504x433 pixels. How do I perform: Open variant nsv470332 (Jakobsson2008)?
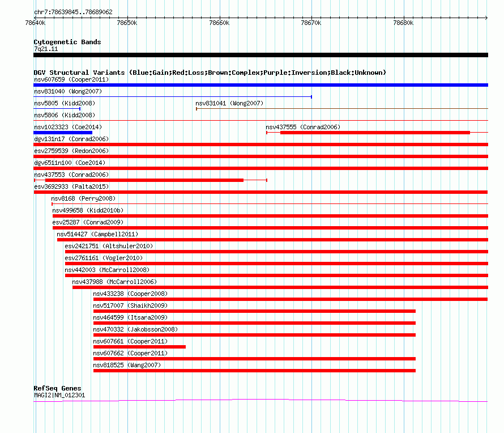point(135,329)
